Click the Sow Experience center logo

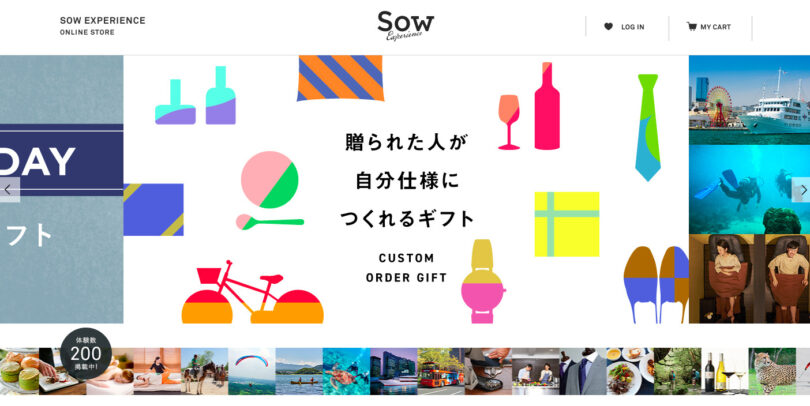click(x=406, y=26)
